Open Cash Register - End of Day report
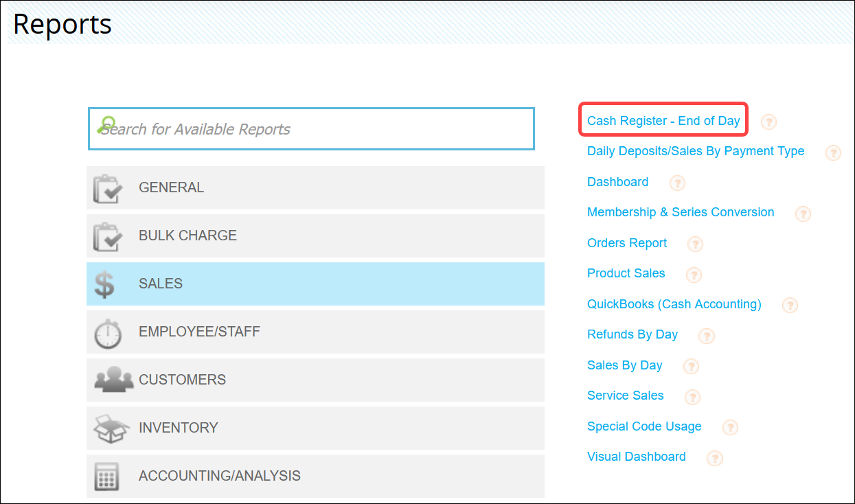The height and width of the screenshot is (504, 855). (663, 121)
